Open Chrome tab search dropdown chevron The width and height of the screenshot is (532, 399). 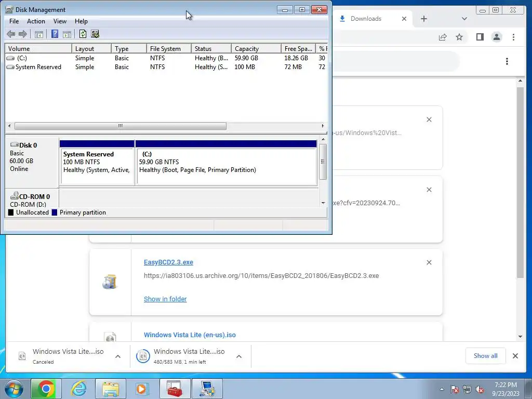click(464, 19)
